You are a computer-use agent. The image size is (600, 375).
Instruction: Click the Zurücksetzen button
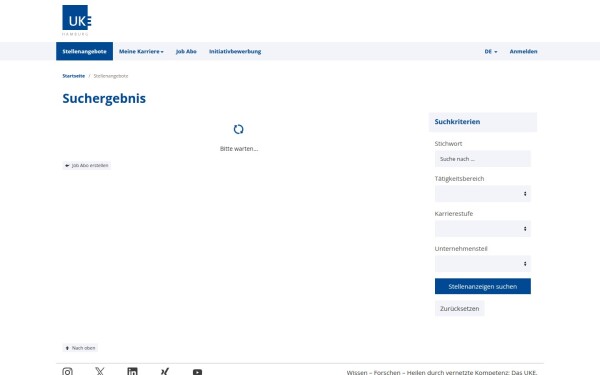point(460,308)
